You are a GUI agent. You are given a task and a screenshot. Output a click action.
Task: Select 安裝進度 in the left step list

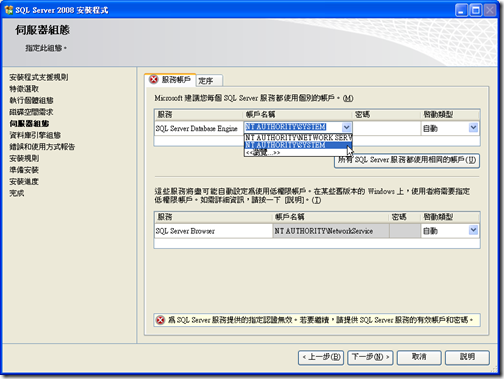pyautogui.click(x=24, y=182)
